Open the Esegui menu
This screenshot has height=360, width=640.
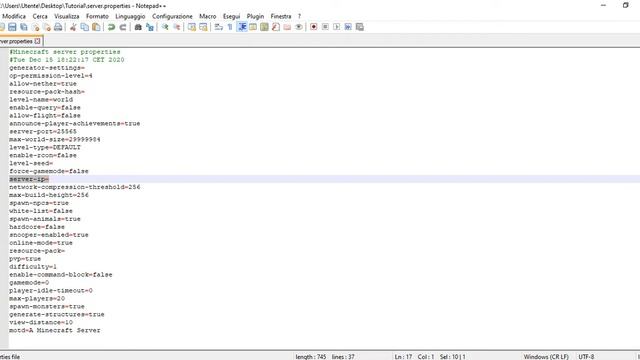[x=231, y=16]
